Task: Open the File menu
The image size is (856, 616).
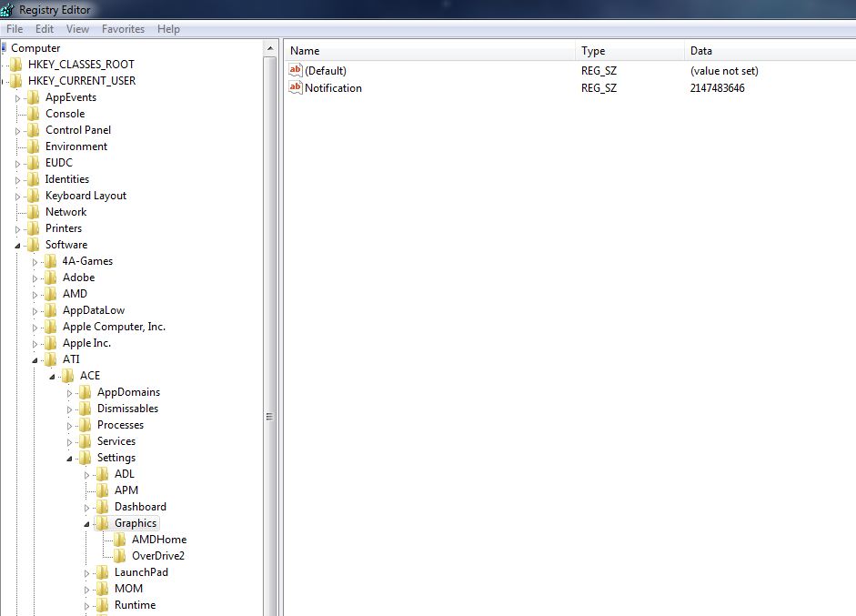Action: coord(15,29)
